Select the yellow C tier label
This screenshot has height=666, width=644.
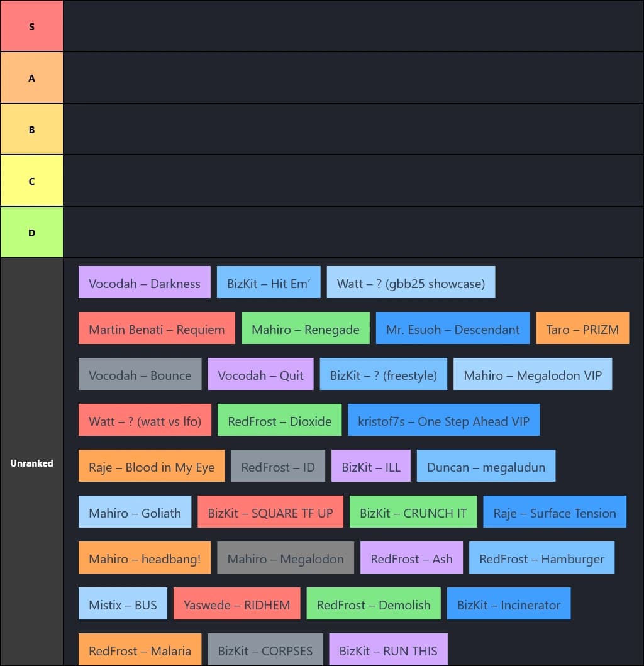pyautogui.click(x=31, y=181)
